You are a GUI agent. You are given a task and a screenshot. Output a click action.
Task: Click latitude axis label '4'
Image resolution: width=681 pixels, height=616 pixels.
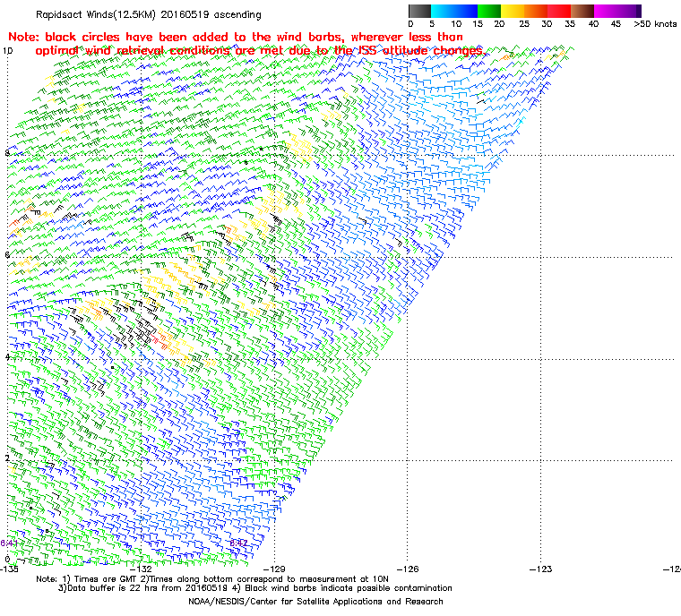point(7,357)
